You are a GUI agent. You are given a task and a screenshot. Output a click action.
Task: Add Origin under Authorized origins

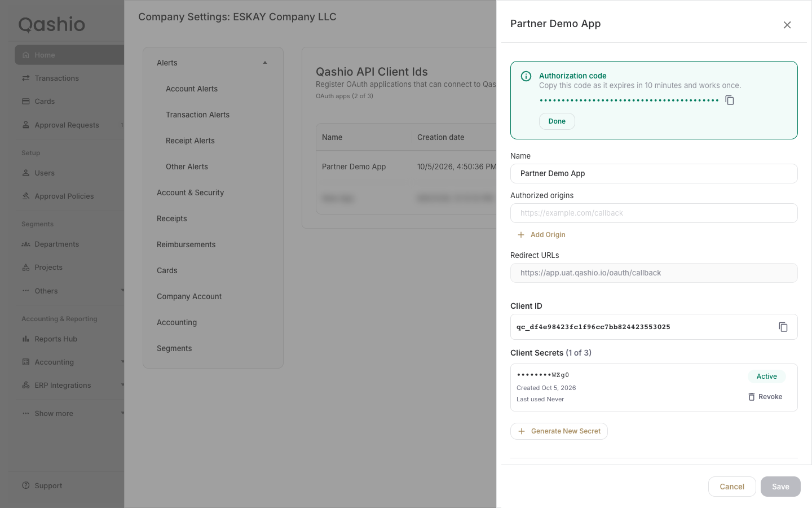(541, 235)
